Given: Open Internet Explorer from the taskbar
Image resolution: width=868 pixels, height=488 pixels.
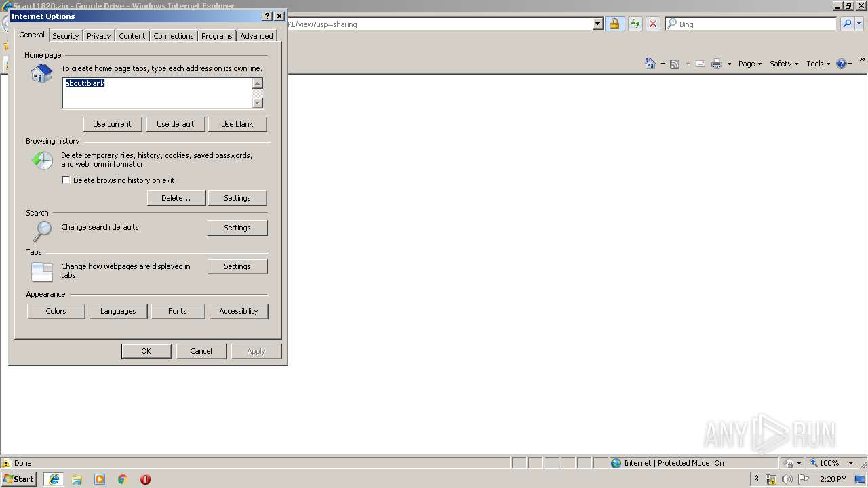Looking at the screenshot, I should (x=54, y=479).
